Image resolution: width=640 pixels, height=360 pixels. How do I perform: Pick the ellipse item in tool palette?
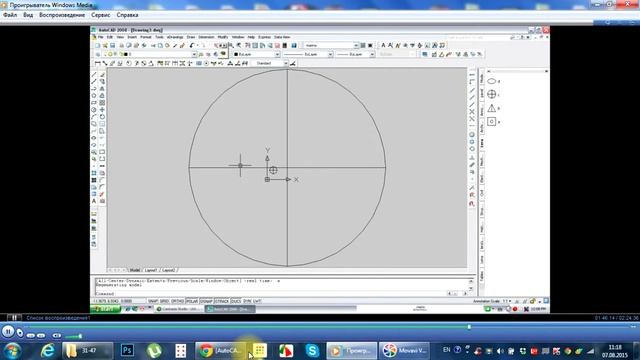(x=492, y=81)
